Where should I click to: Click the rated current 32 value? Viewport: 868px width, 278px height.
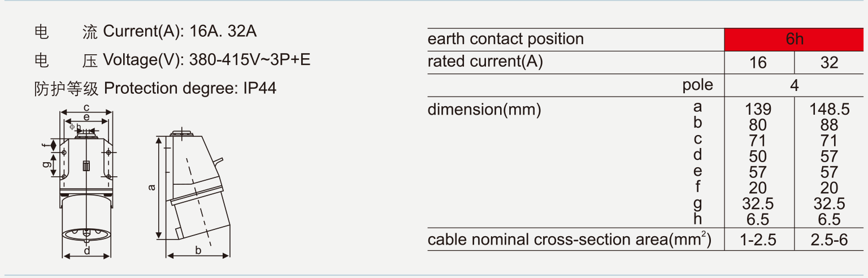point(829,62)
